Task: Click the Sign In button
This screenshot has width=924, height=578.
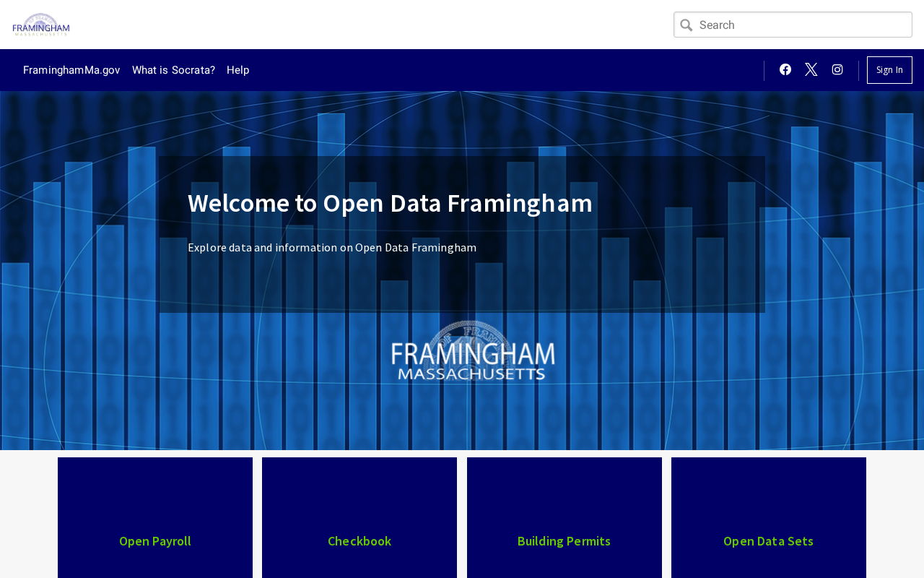Action: coord(889,70)
